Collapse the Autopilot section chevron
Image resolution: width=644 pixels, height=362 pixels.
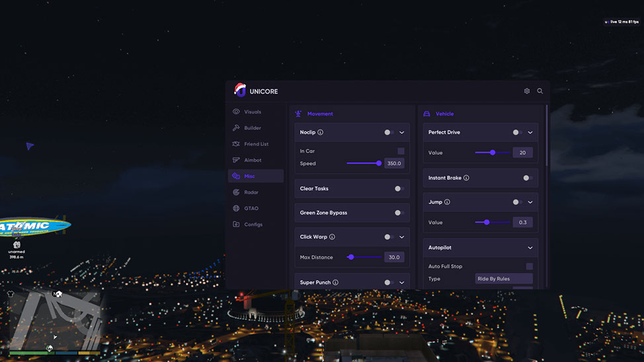pos(530,248)
